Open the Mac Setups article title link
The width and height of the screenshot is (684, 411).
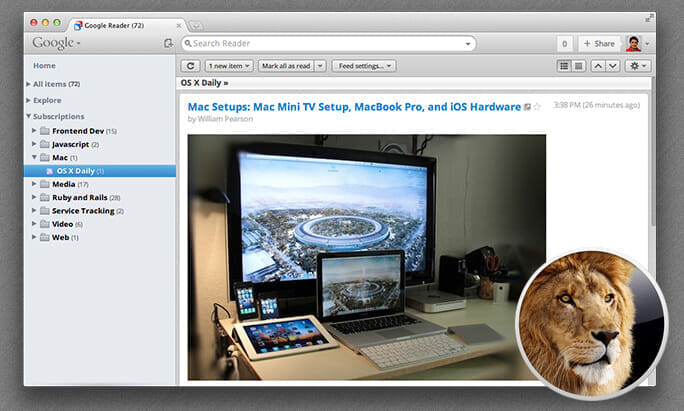click(x=353, y=106)
